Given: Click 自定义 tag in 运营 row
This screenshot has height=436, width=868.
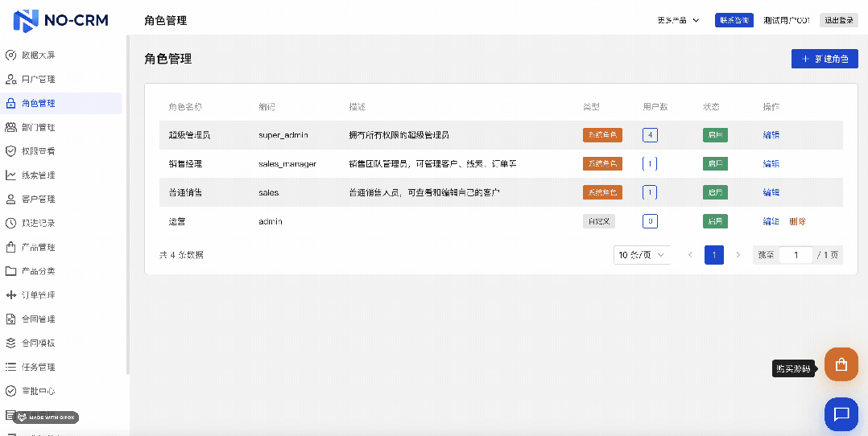Looking at the screenshot, I should coord(599,221).
